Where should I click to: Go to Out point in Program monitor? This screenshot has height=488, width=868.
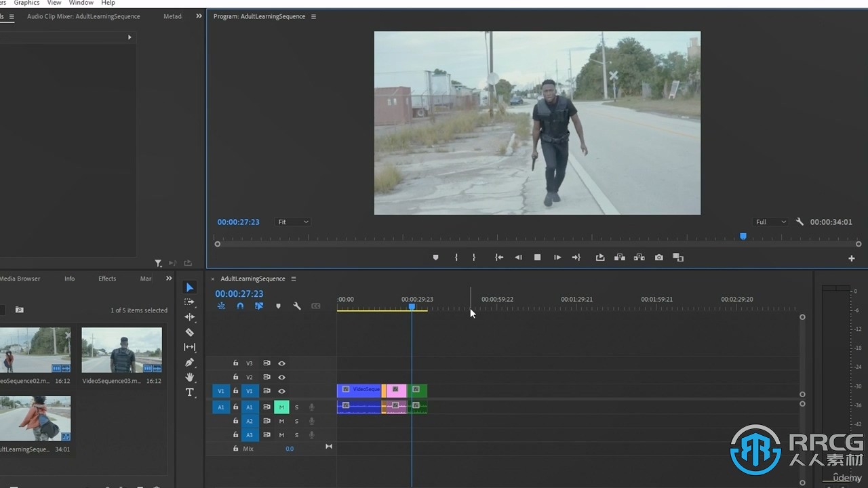576,258
